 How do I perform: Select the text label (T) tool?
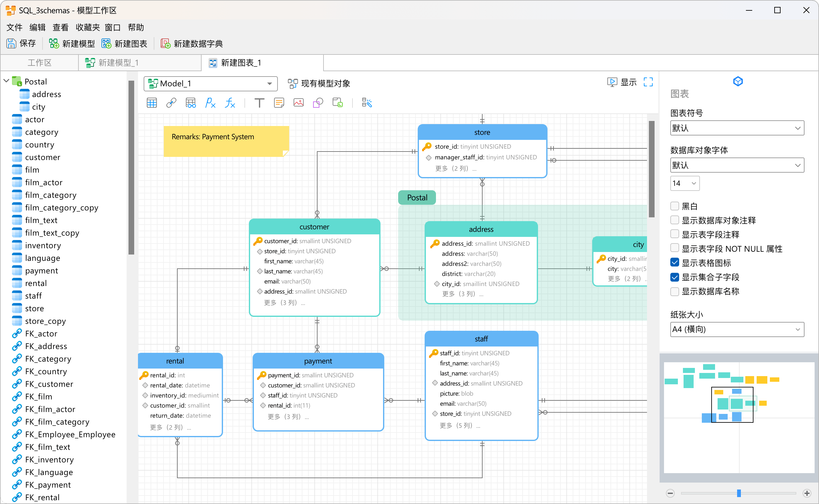coord(259,103)
